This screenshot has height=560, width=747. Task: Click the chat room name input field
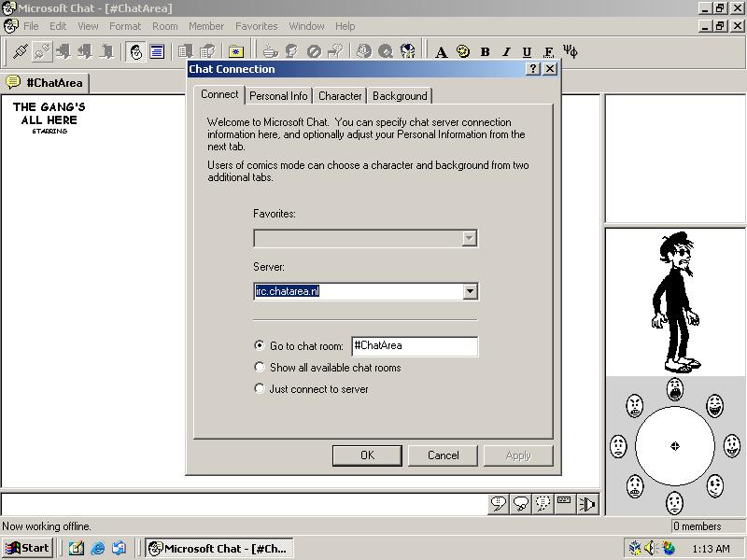(x=414, y=345)
